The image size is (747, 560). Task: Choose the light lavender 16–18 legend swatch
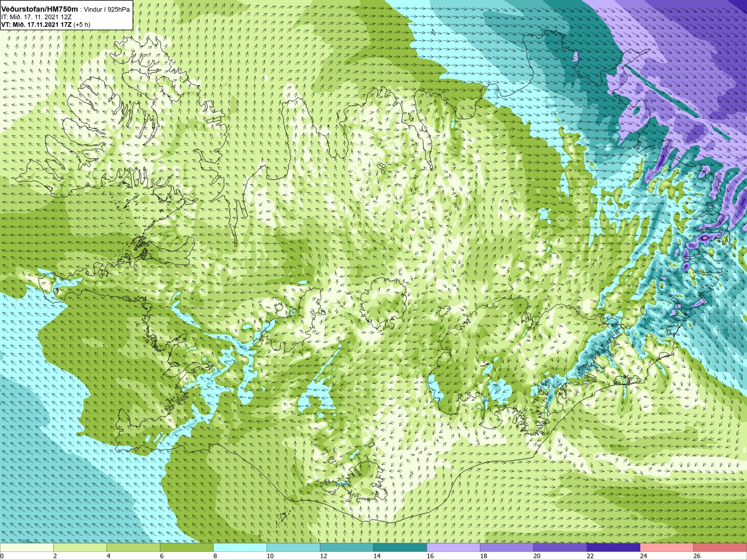click(x=453, y=548)
